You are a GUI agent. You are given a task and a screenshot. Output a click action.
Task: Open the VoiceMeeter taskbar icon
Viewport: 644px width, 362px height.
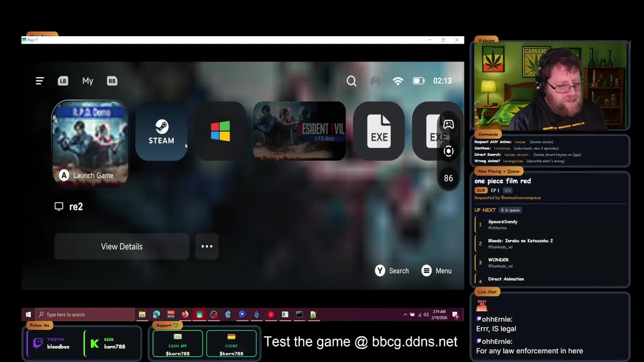click(171, 315)
